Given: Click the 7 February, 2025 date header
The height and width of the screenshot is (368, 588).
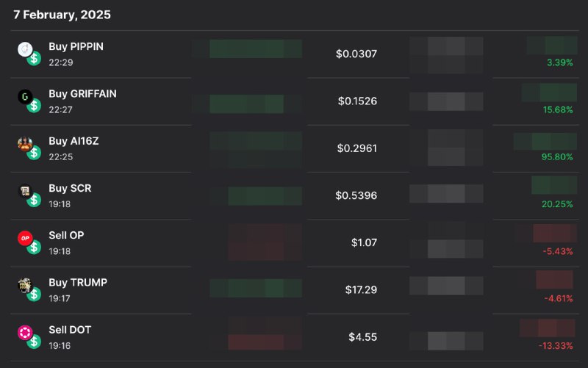Looking at the screenshot, I should 62,15.
